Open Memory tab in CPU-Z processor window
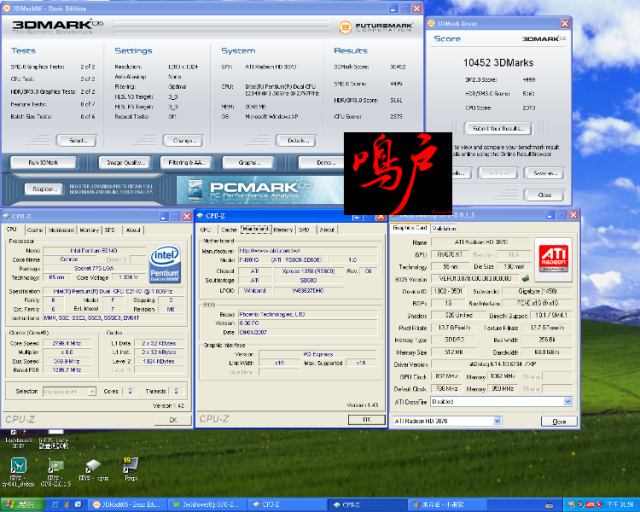Image resolution: width=640 pixels, height=512 pixels. [x=89, y=230]
